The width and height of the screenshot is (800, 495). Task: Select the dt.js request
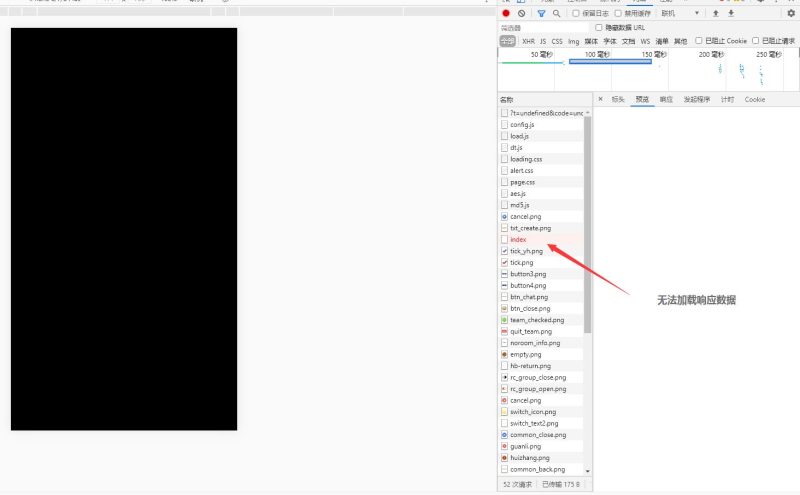pos(541,147)
